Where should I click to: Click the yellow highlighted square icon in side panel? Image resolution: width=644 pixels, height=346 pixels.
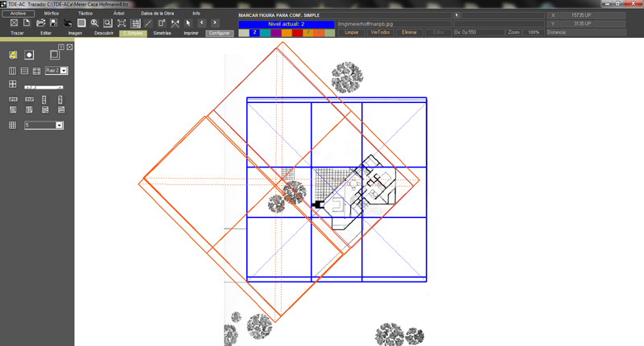[x=13, y=55]
